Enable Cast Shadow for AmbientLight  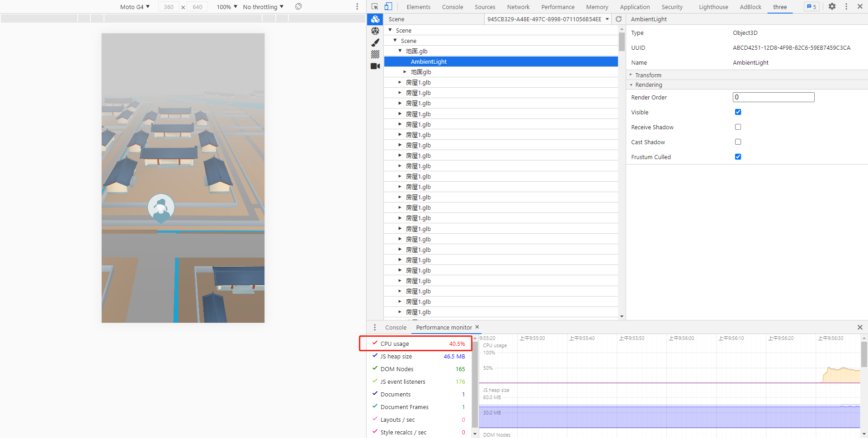tap(738, 141)
